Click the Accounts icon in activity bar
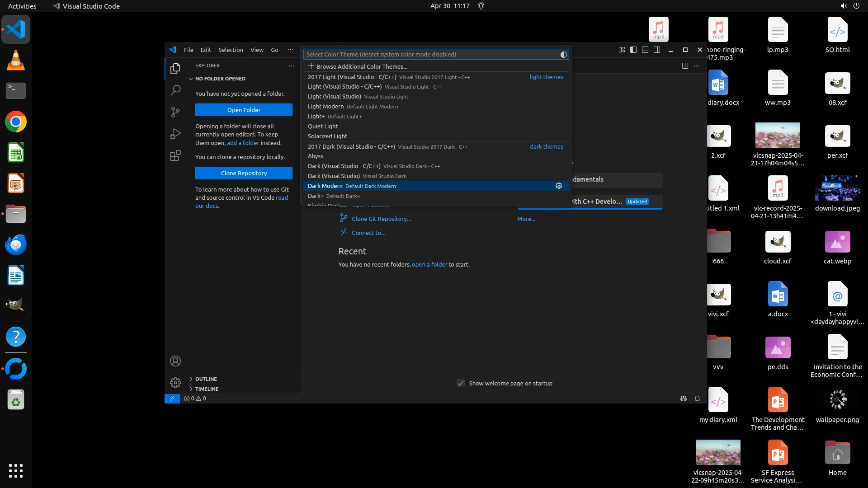 (175, 361)
